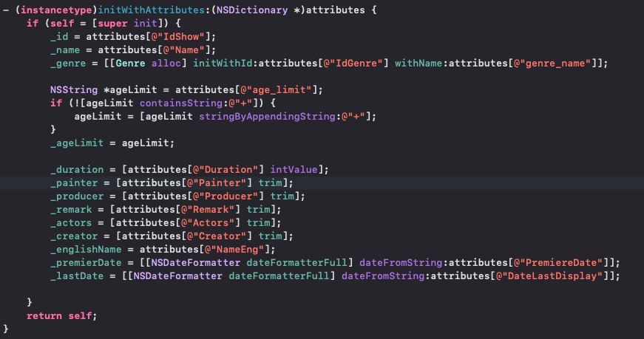Viewport: 644px width, 339px height.
Task: Click the _actors ivar
Action: [71, 222]
